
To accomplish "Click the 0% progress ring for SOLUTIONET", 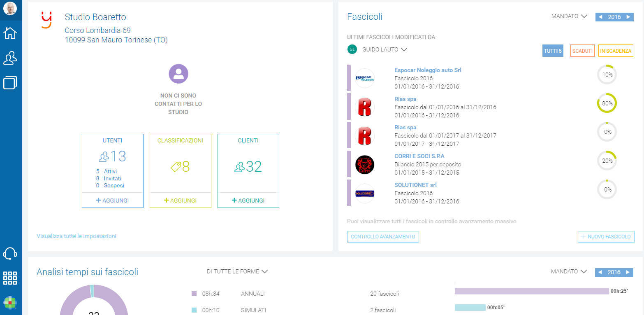I will [607, 189].
